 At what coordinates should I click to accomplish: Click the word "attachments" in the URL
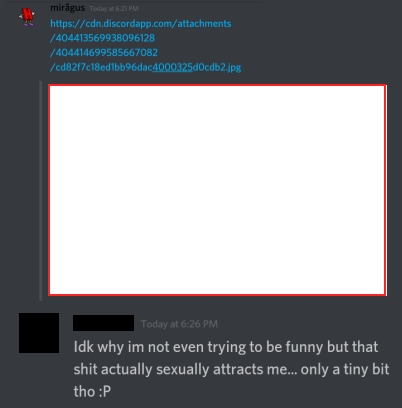tap(204, 24)
